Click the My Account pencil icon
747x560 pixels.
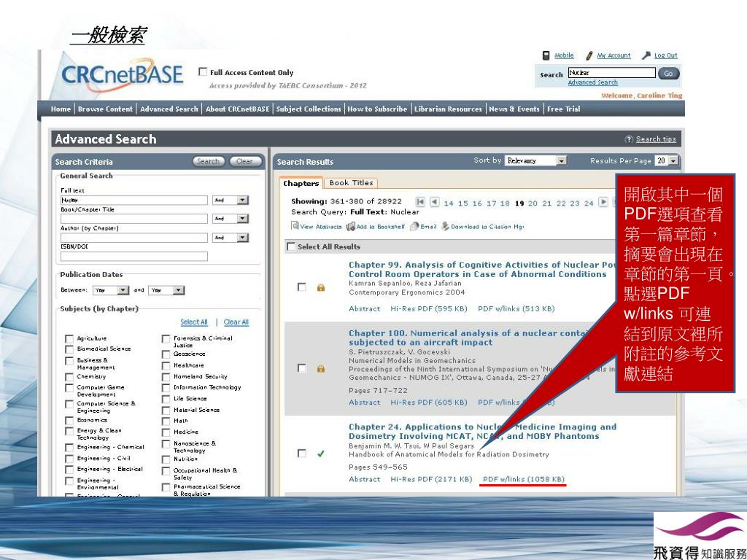(x=589, y=55)
